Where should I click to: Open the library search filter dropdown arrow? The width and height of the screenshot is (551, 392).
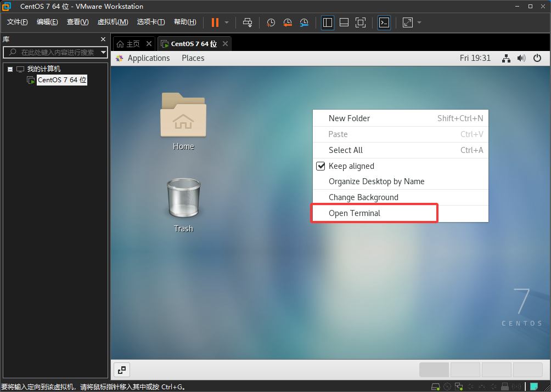pyautogui.click(x=103, y=52)
